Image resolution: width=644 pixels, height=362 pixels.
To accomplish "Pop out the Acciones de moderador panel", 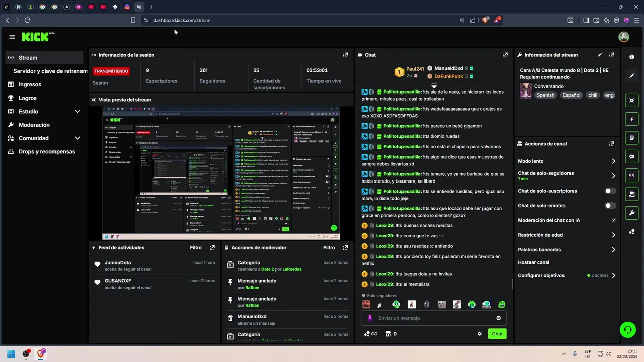I will point(345,248).
